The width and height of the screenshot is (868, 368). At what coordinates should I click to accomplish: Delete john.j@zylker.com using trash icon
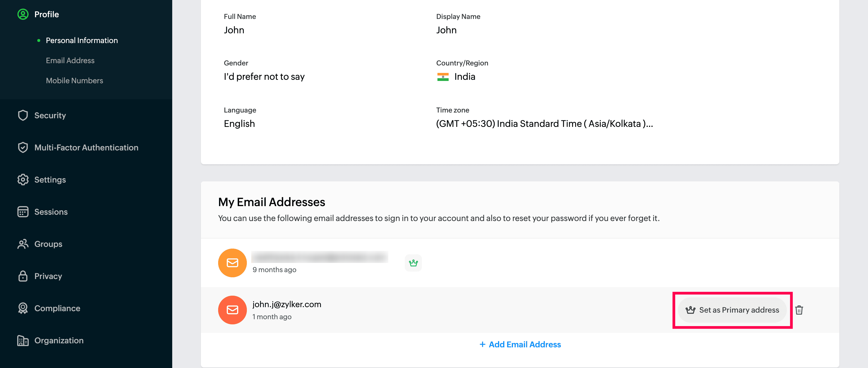[799, 310]
